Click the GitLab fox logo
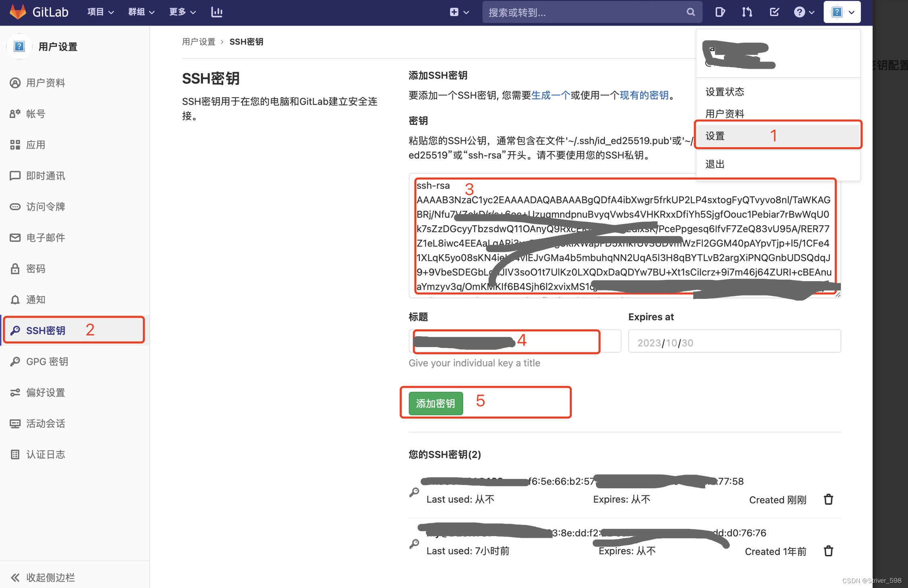This screenshot has height=588, width=908. pyautogui.click(x=18, y=12)
